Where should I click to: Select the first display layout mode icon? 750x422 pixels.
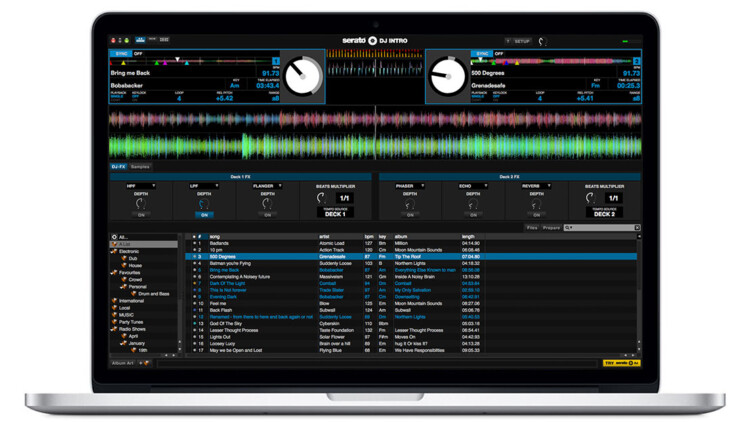point(140,40)
